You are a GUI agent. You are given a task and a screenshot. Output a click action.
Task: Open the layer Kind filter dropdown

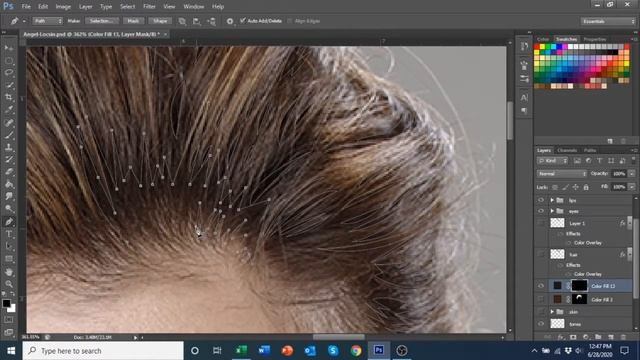(x=552, y=161)
